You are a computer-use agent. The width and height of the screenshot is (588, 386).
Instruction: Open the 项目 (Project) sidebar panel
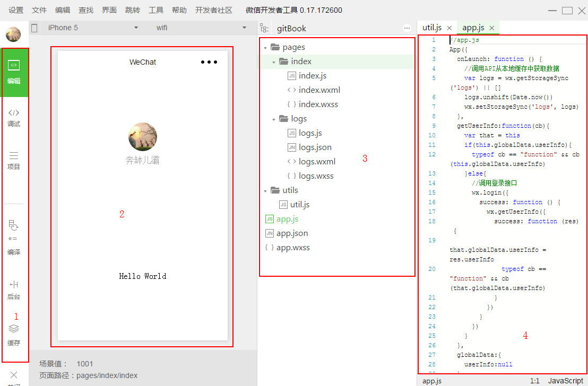pos(14,161)
